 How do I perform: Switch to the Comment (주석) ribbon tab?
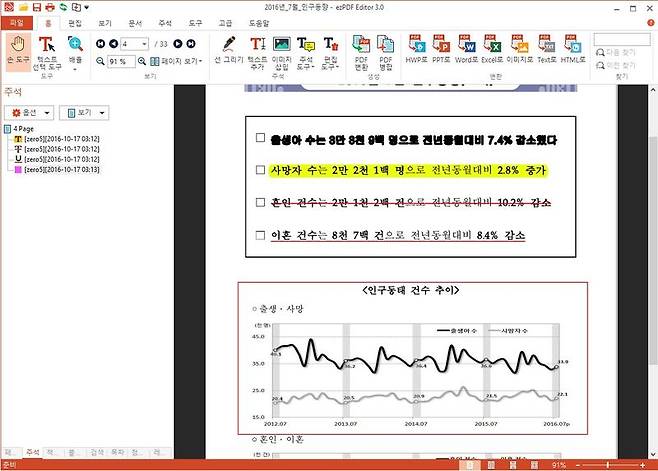165,23
